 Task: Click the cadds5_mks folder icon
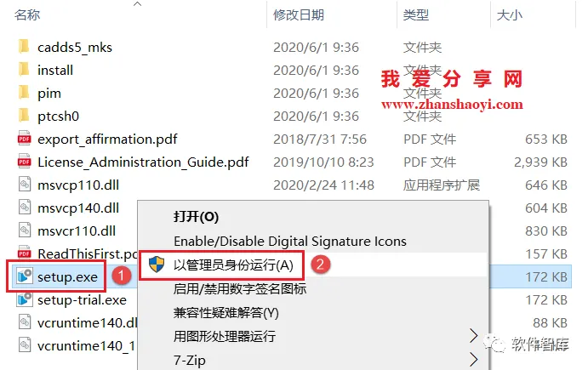click(x=24, y=47)
